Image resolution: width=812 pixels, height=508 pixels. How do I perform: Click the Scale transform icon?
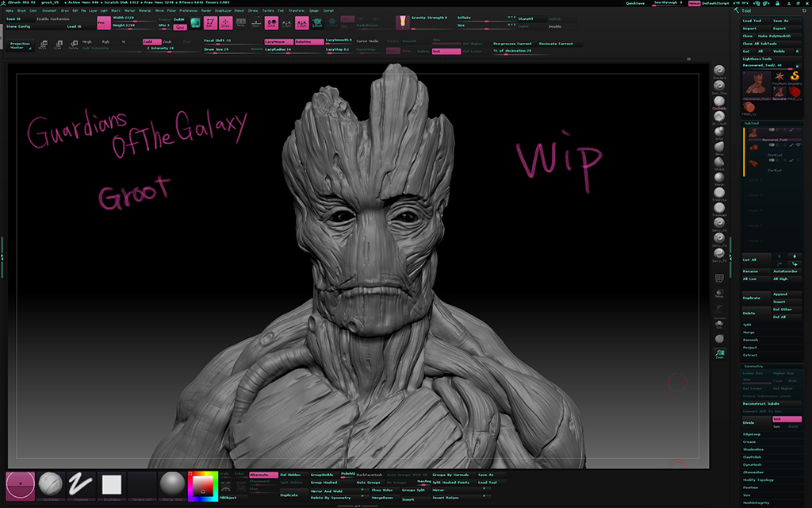[x=59, y=45]
